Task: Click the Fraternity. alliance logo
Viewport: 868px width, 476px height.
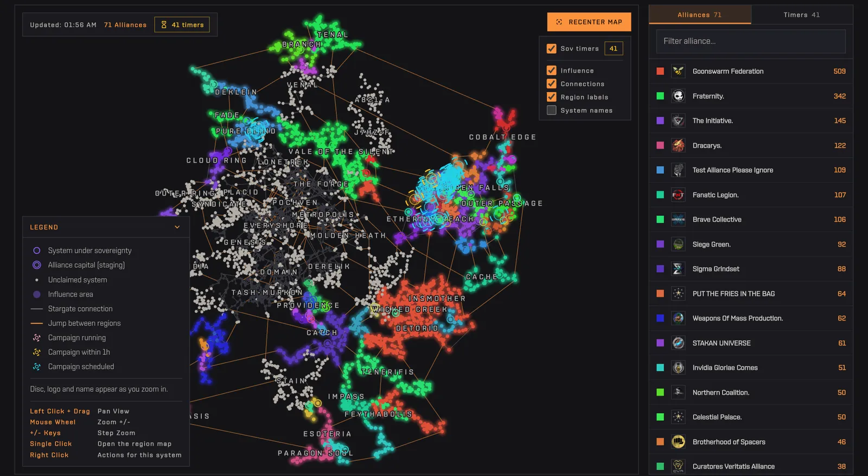Action: click(x=678, y=96)
